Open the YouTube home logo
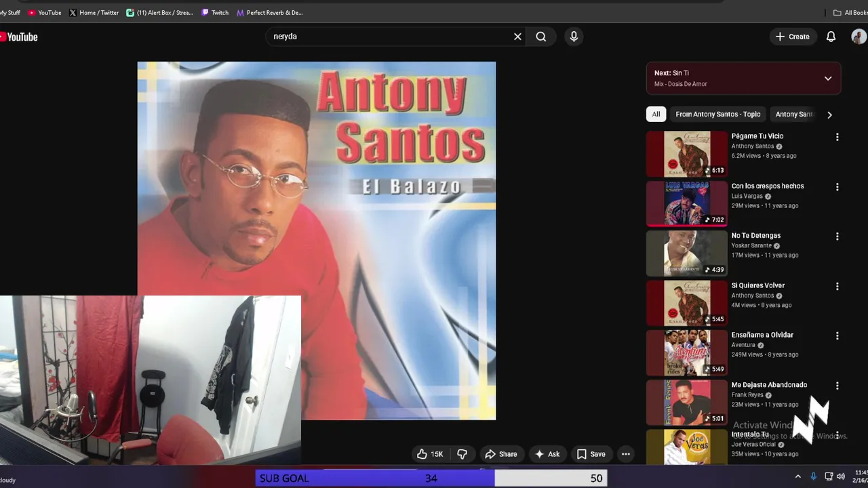 (x=19, y=37)
